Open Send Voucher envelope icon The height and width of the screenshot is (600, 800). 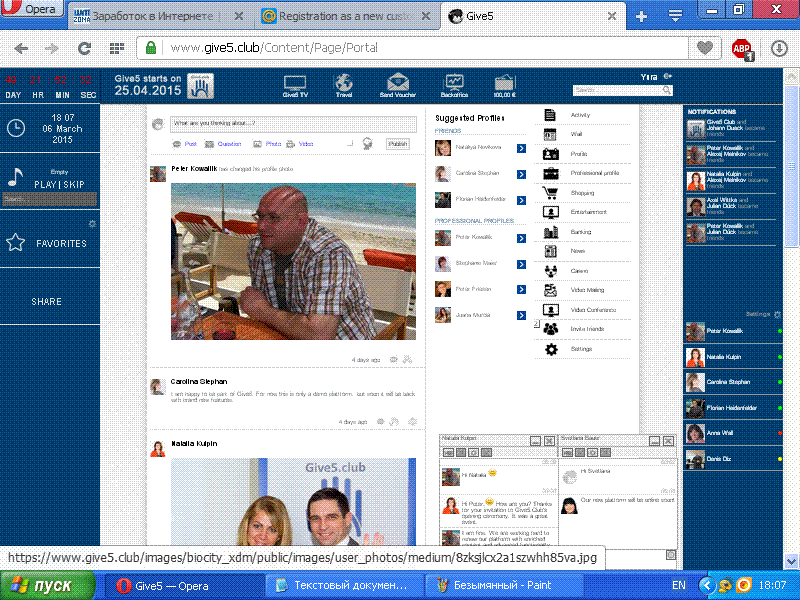[x=398, y=82]
